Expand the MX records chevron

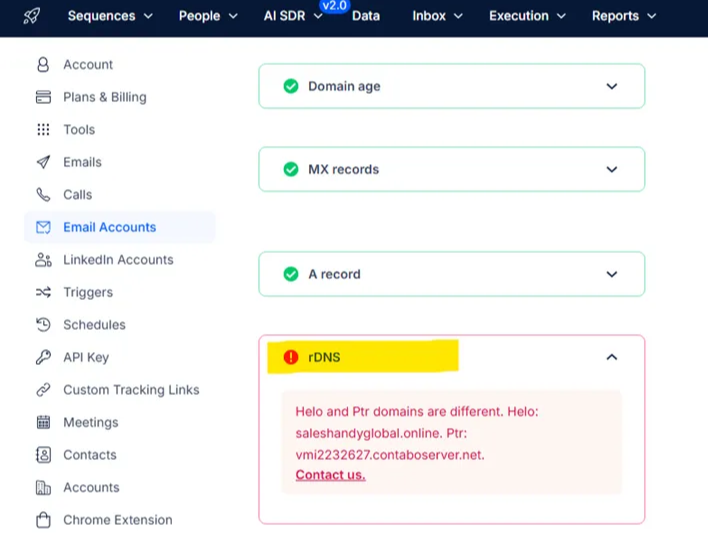click(612, 169)
